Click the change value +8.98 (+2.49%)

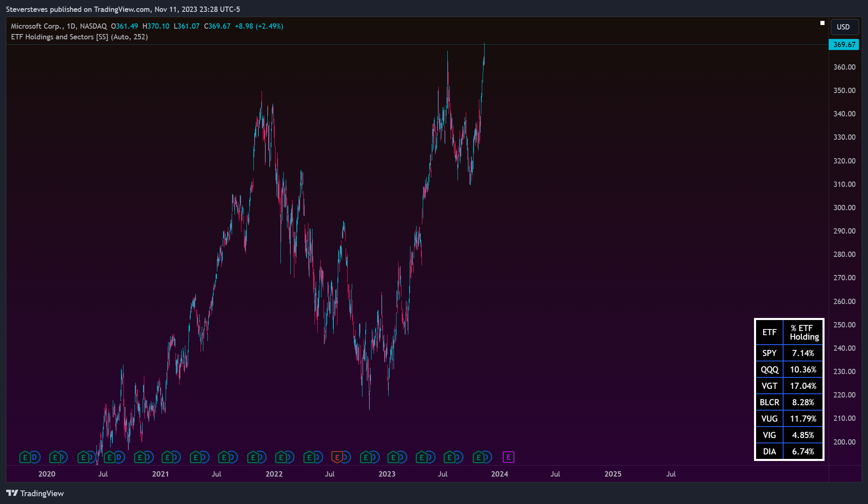(x=259, y=26)
